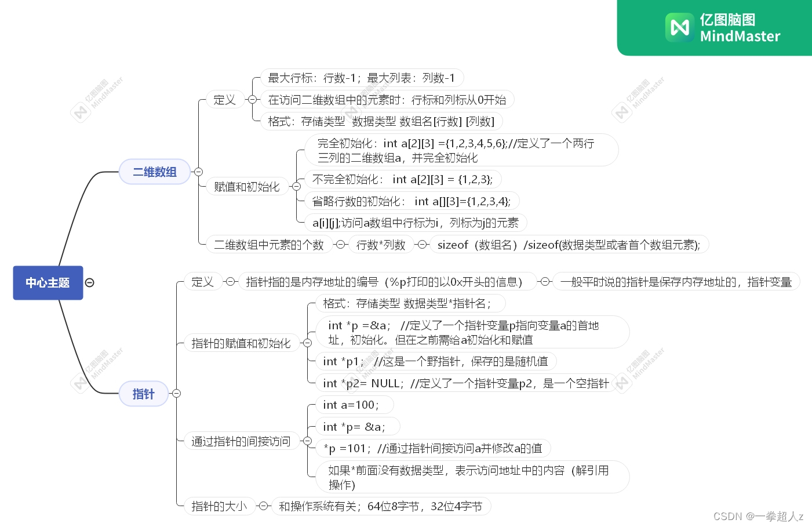
Task: Click the 亿图脑图 MindMaster brand text
Action: [x=740, y=28]
